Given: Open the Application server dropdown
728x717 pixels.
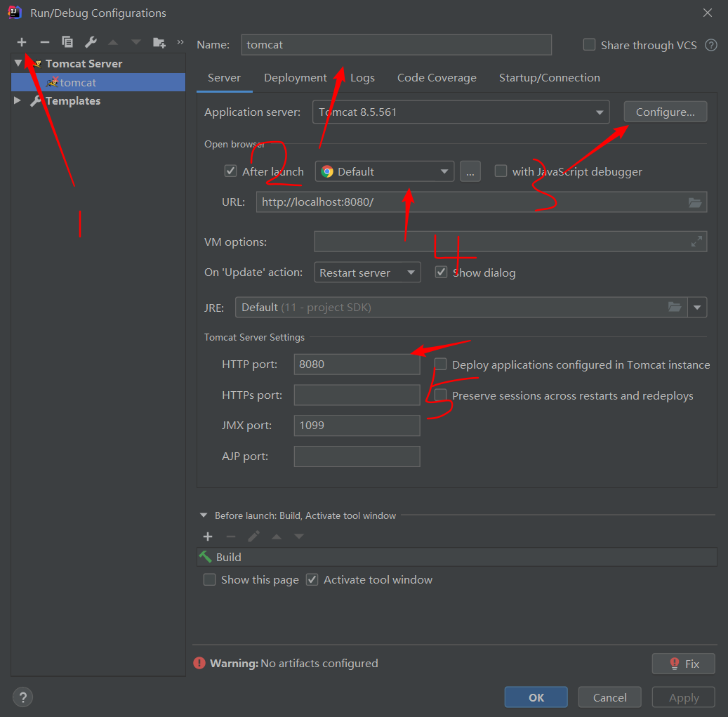Looking at the screenshot, I should coord(461,112).
